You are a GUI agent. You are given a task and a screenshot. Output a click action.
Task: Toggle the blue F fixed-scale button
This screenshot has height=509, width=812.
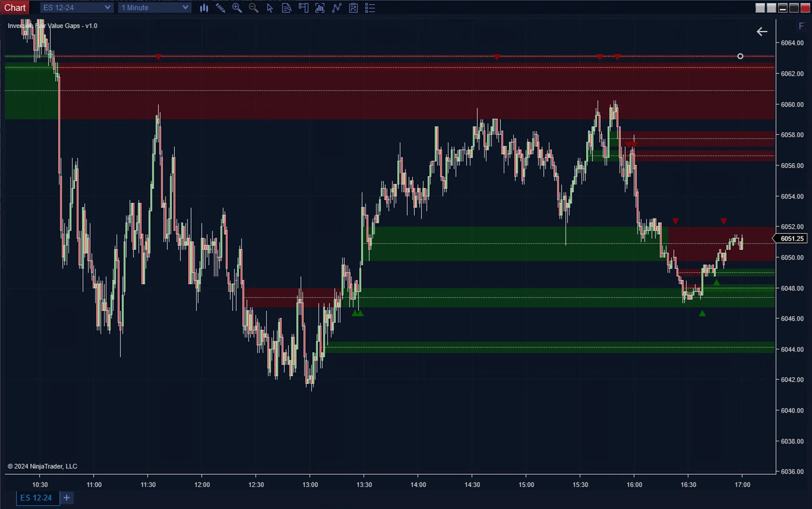pos(801,26)
